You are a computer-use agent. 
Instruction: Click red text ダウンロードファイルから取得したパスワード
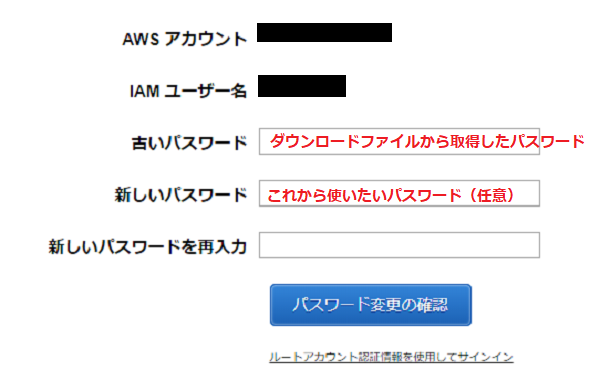click(x=427, y=141)
